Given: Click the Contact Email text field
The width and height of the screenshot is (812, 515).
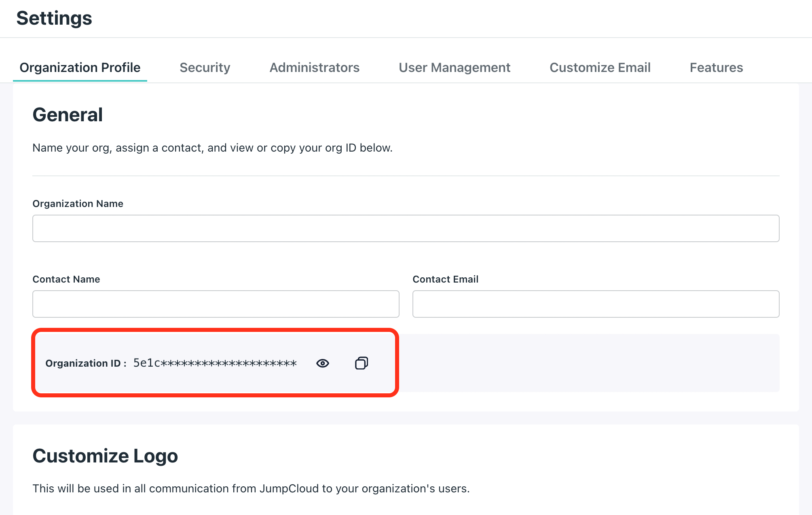Looking at the screenshot, I should click(596, 304).
